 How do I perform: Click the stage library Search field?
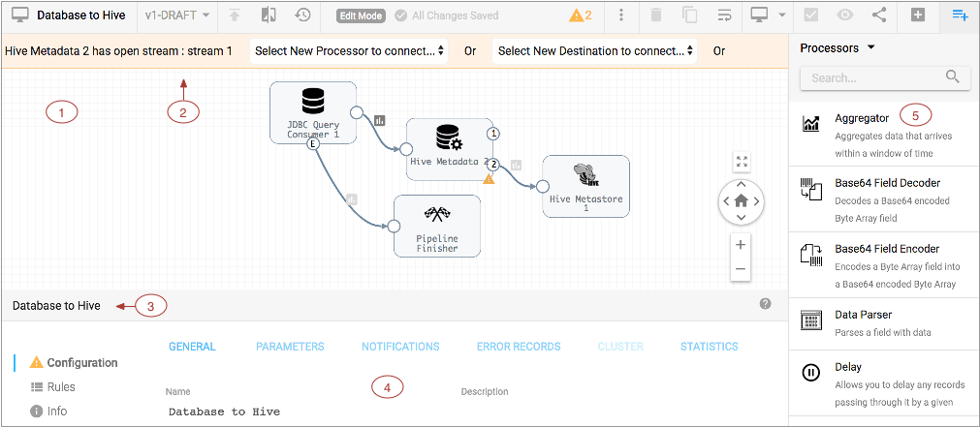pyautogui.click(x=870, y=77)
